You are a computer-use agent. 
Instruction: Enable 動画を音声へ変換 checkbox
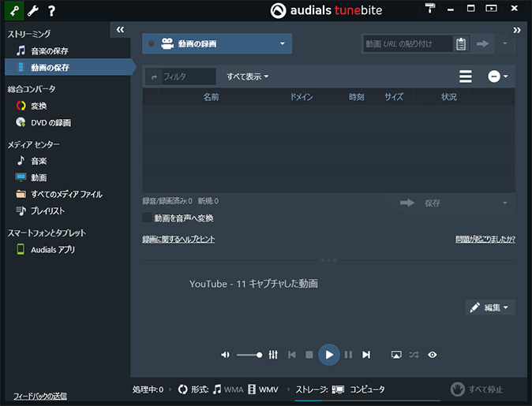coord(148,218)
